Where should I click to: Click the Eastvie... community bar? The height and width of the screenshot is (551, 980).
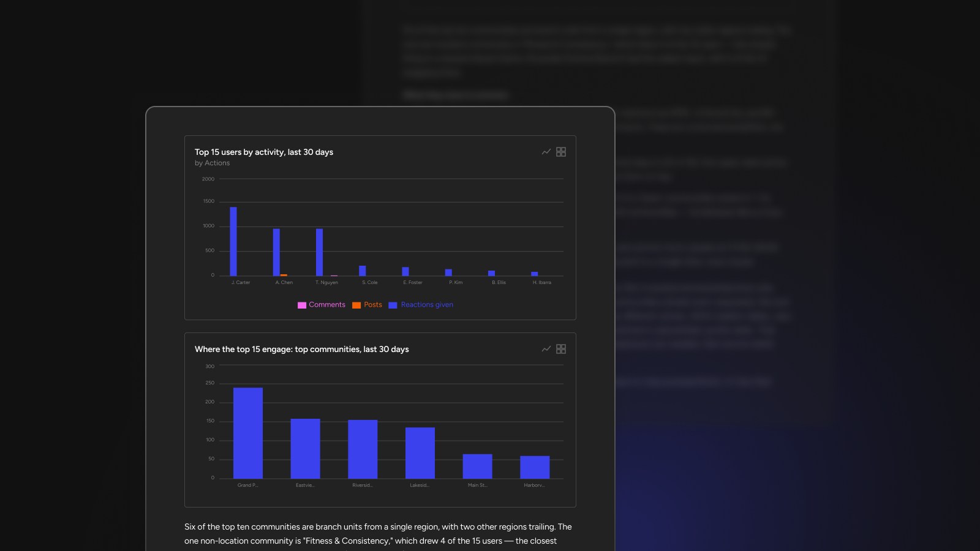click(x=305, y=449)
